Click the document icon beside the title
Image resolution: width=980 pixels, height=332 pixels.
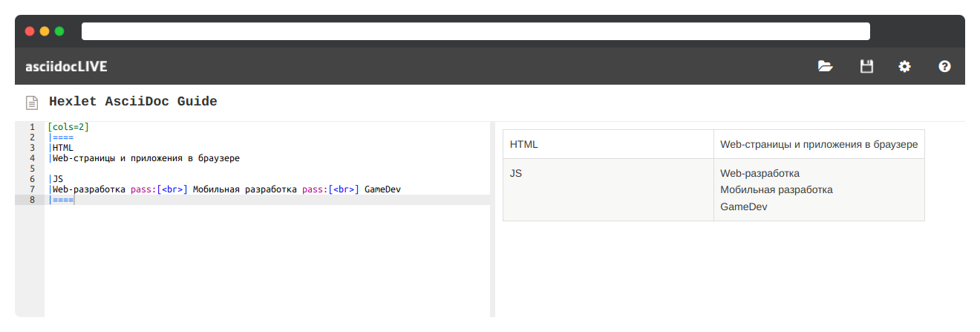pyautogui.click(x=32, y=102)
